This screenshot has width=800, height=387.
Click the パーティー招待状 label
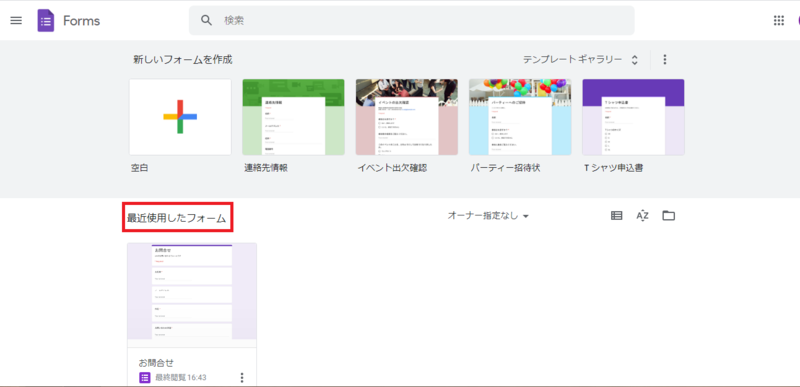(x=505, y=168)
